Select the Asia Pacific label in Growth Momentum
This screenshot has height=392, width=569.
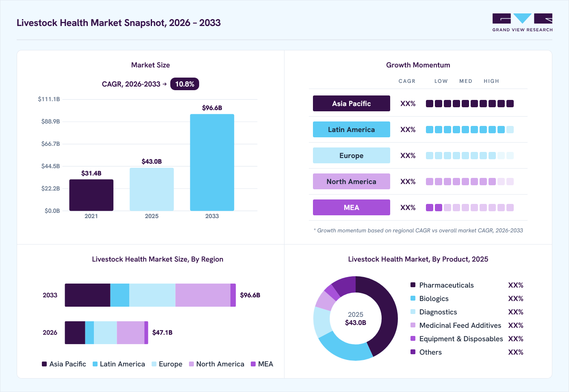click(x=352, y=104)
